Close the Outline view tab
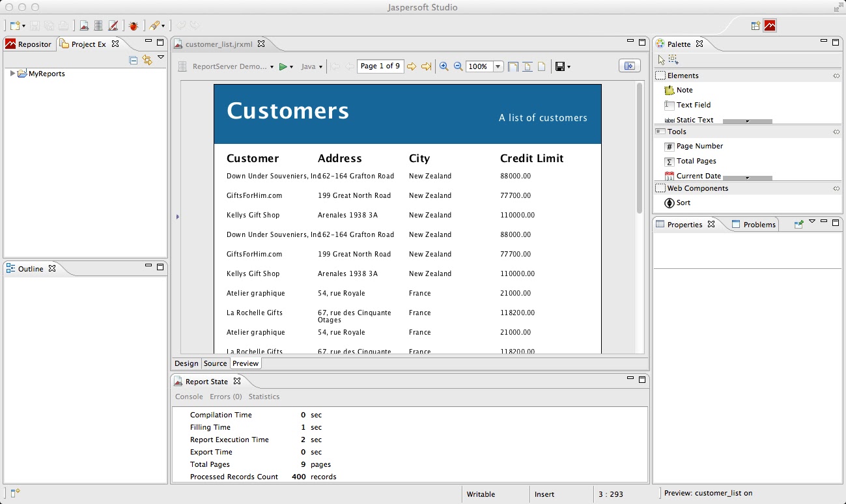The height and width of the screenshot is (504, 846). pos(52,268)
